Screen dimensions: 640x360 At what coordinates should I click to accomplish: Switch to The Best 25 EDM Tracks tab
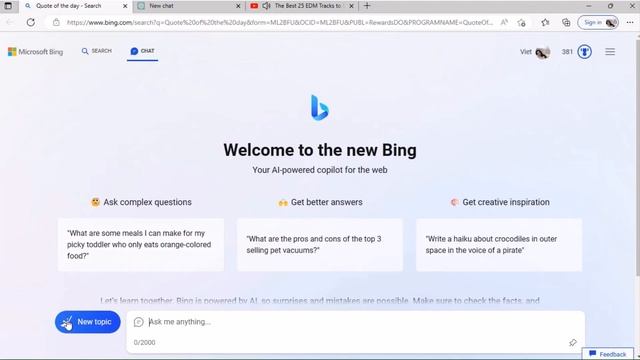[x=302, y=6]
